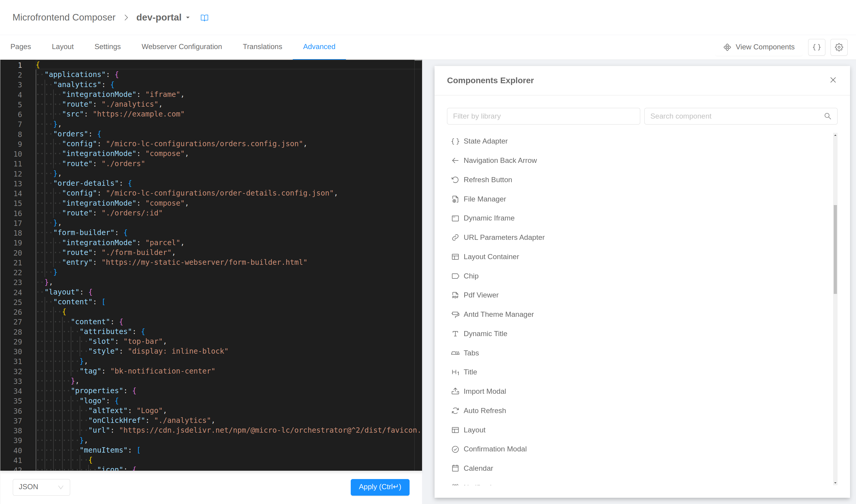Click the magnifier in Search component field
Image resolution: width=856 pixels, height=504 pixels.
(828, 116)
